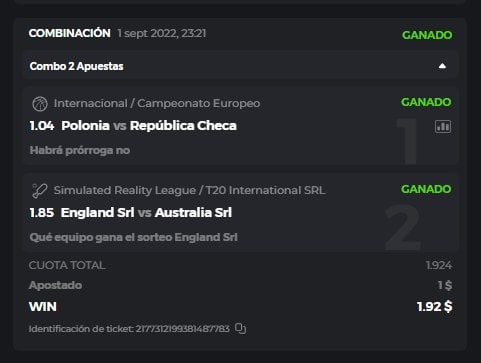
Task: Select Internacional / Campeonato Europeo league
Action: (x=157, y=103)
